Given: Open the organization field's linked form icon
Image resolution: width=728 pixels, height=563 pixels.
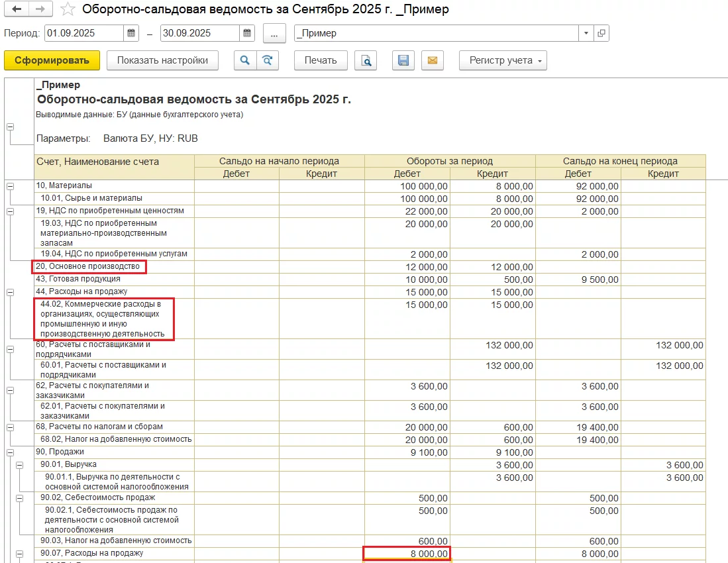Looking at the screenshot, I should [x=601, y=33].
